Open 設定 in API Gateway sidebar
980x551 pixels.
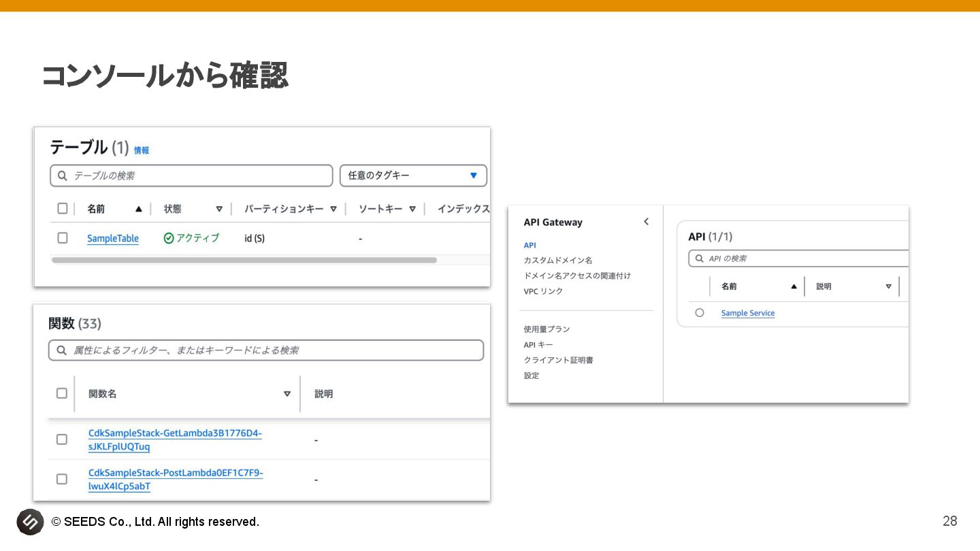pos(531,375)
